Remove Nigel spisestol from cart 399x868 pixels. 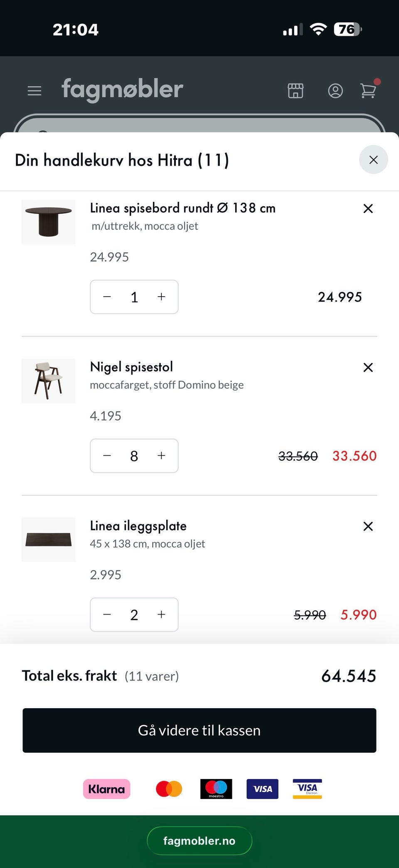click(368, 367)
